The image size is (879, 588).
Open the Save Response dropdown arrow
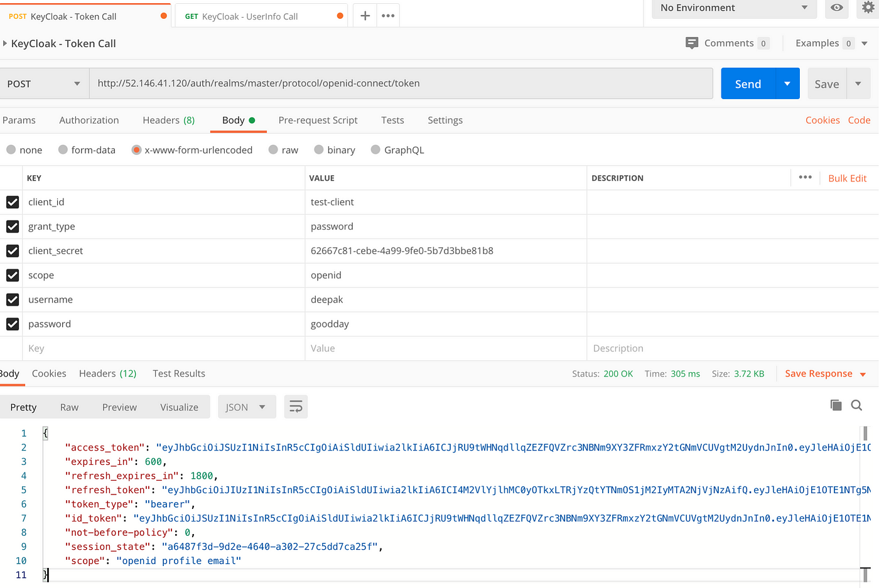coord(863,375)
